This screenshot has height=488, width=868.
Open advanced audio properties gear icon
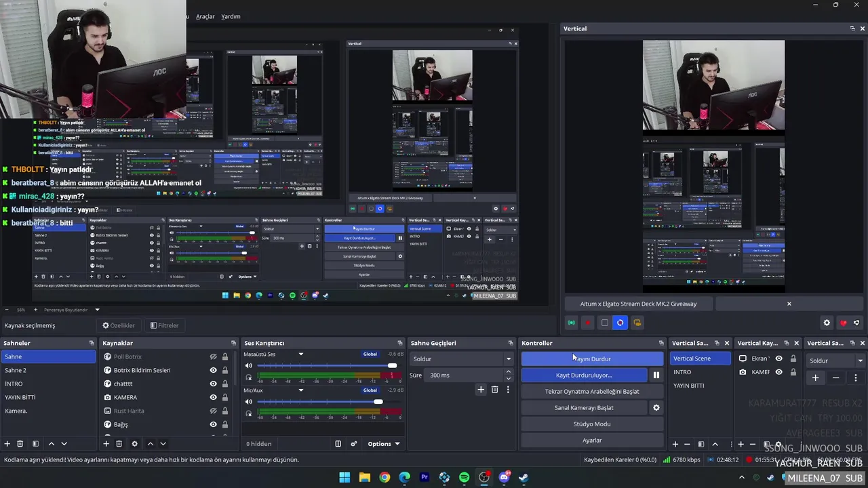point(353,444)
